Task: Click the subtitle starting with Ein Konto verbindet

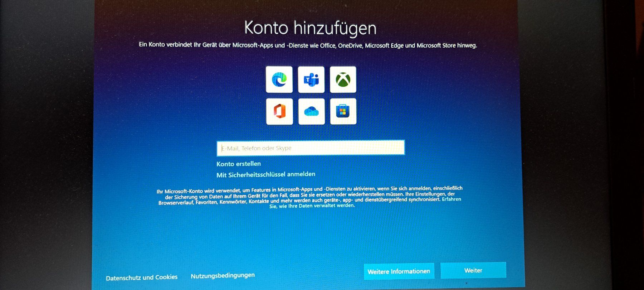Action: point(308,45)
